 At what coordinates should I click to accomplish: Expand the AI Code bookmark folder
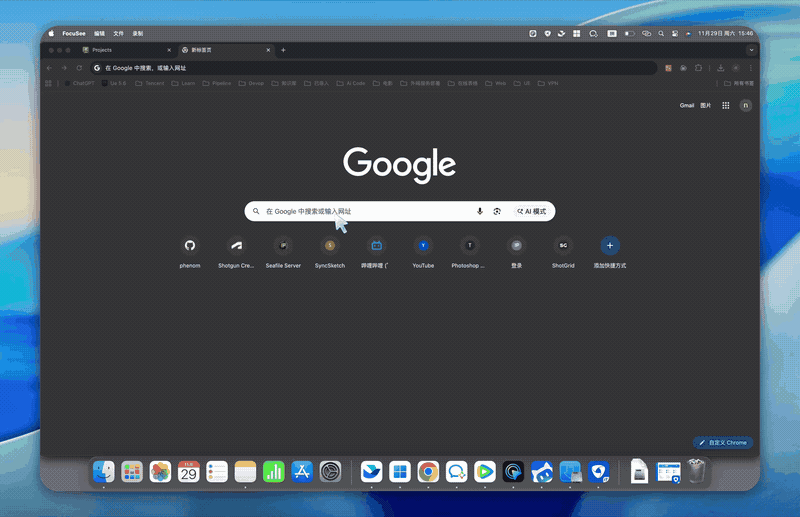point(351,83)
